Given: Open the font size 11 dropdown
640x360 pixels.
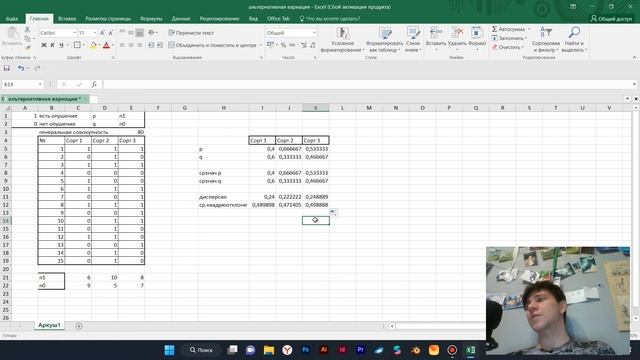Looking at the screenshot, I should [95, 33].
